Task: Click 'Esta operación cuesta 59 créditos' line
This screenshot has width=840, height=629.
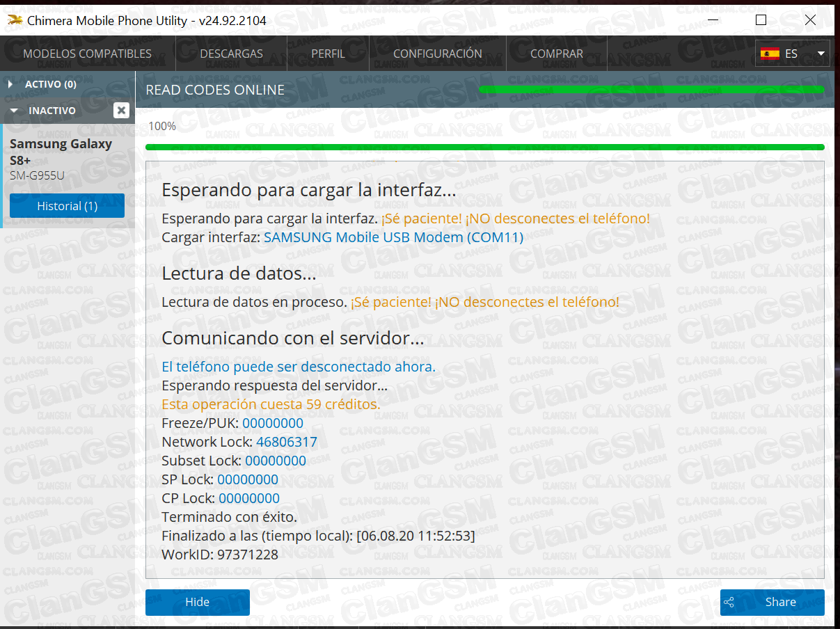Action: click(271, 404)
